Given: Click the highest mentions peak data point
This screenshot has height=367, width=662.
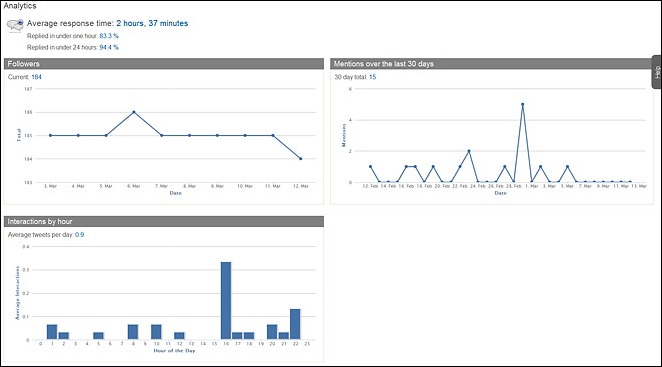Looking at the screenshot, I should 523,104.
